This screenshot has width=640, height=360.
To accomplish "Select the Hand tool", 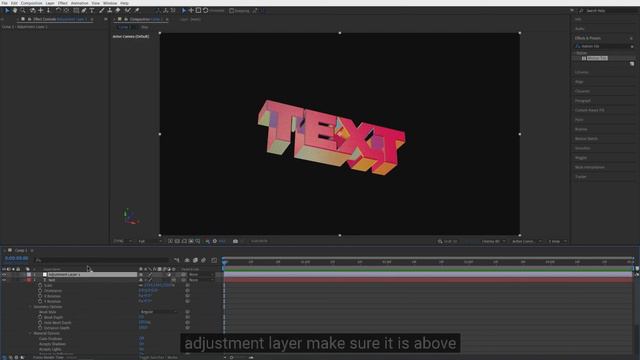I will click(x=15, y=11).
